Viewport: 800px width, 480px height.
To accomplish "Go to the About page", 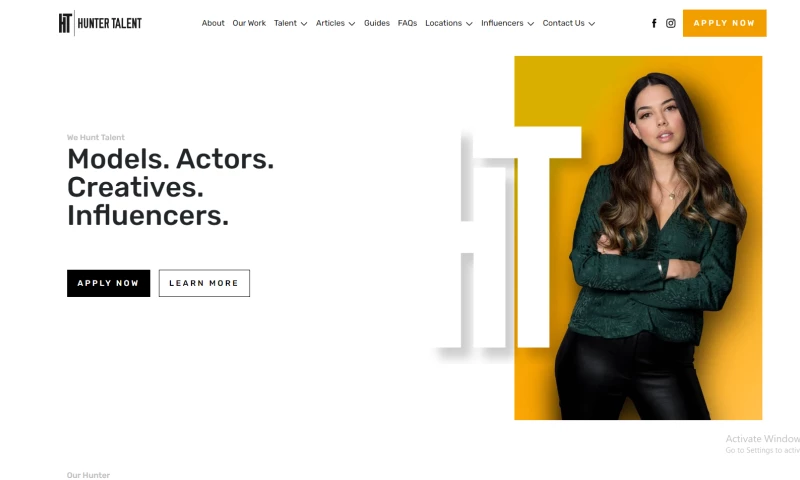I will (x=213, y=23).
